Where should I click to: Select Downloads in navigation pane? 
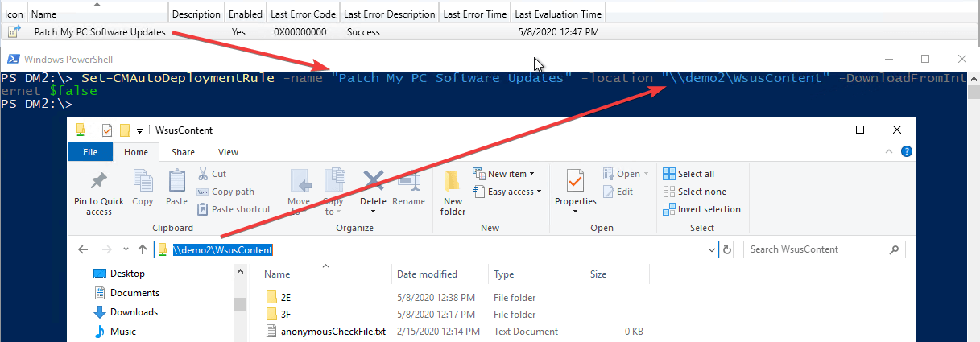[134, 312]
